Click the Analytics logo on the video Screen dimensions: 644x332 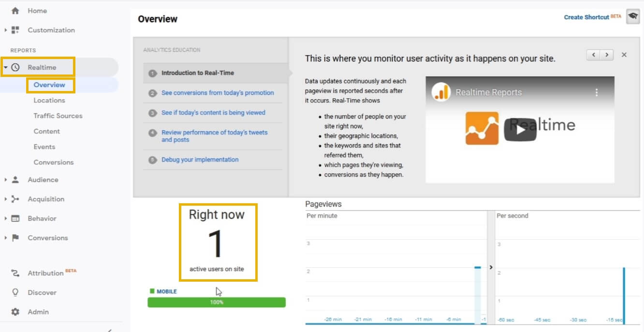pyautogui.click(x=440, y=92)
